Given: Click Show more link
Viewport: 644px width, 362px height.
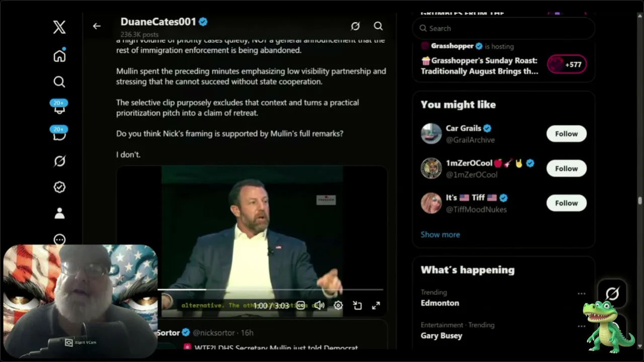Looking at the screenshot, I should pyautogui.click(x=440, y=234).
